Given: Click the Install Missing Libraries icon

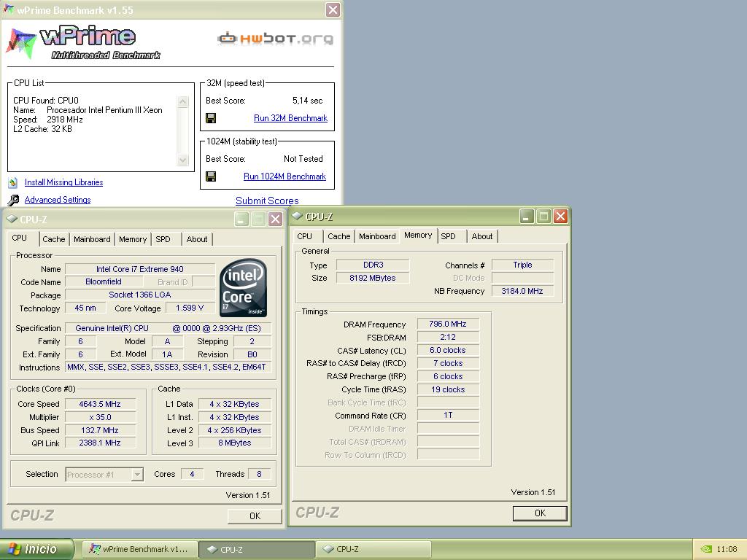Looking at the screenshot, I should click(13, 182).
